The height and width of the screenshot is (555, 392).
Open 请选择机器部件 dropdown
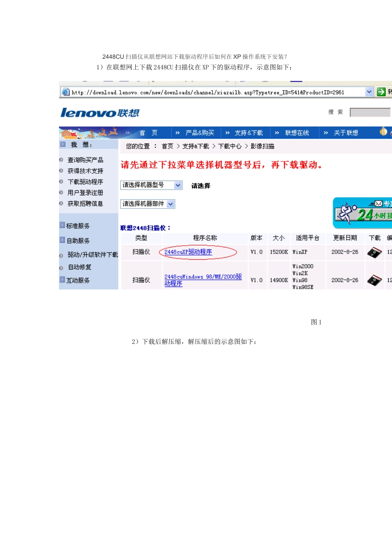(148, 204)
